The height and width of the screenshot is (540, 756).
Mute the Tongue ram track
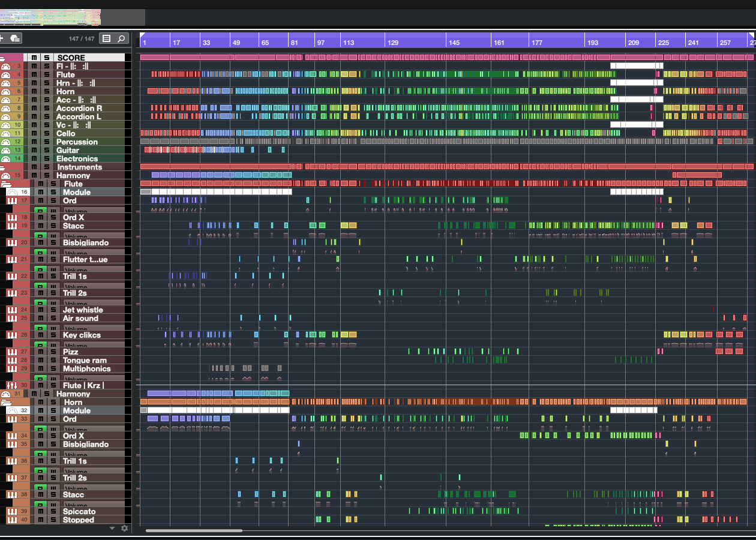pos(41,361)
